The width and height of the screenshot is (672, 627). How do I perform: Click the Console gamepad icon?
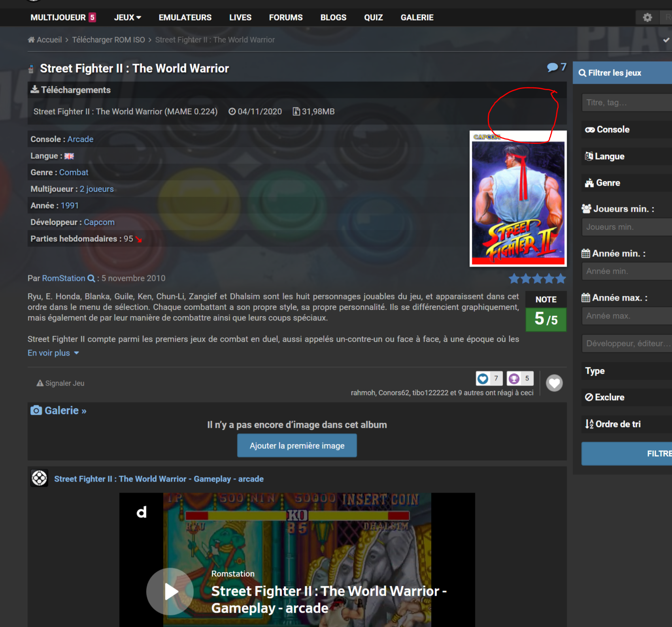[x=590, y=130]
